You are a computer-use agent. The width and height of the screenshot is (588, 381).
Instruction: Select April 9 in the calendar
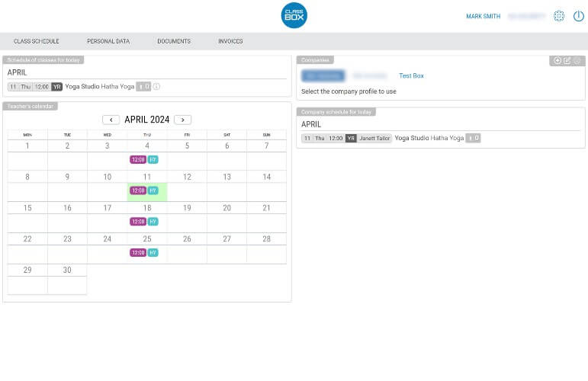pos(67,177)
